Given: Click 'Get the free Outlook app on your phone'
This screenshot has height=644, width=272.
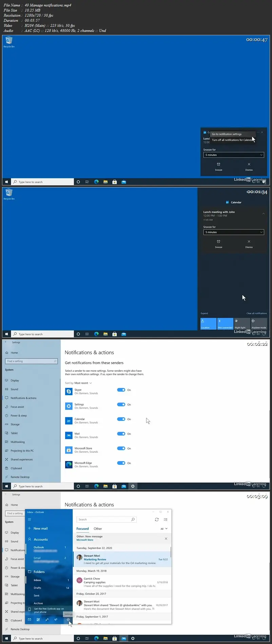Looking at the screenshot, I should 48,610.
